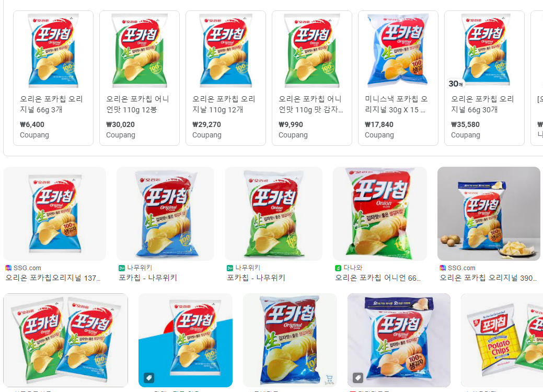Click the yellow Potato Chips retro bag image
The image size is (543, 392).
502,340
